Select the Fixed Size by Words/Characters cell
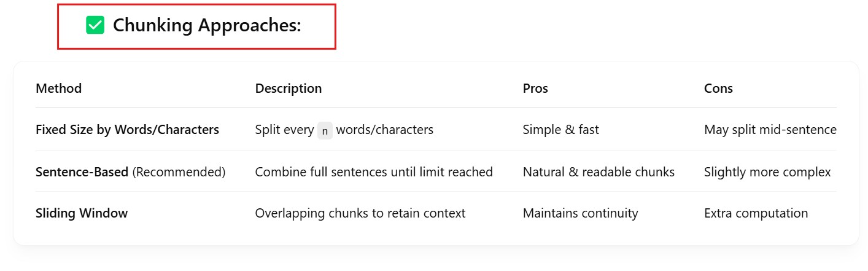 point(127,130)
